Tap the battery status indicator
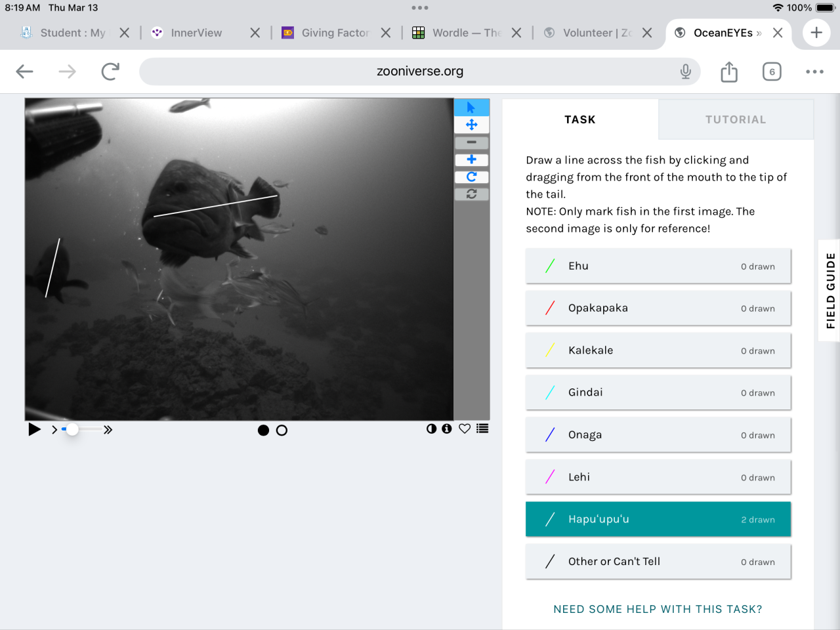The image size is (840, 630). pyautogui.click(x=825, y=8)
